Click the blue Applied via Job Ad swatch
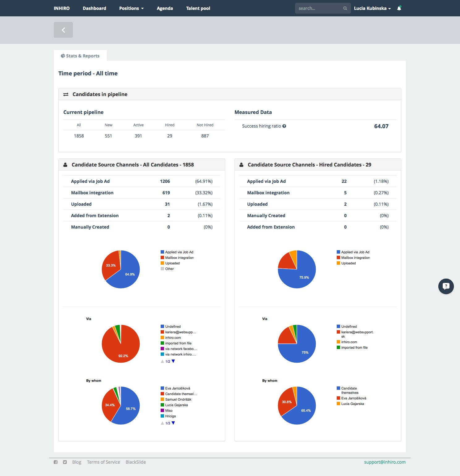The image size is (460, 476). coord(162,252)
